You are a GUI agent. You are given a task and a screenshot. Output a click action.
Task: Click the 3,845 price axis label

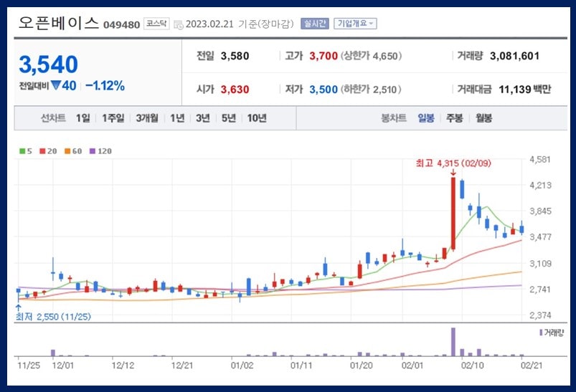point(540,211)
